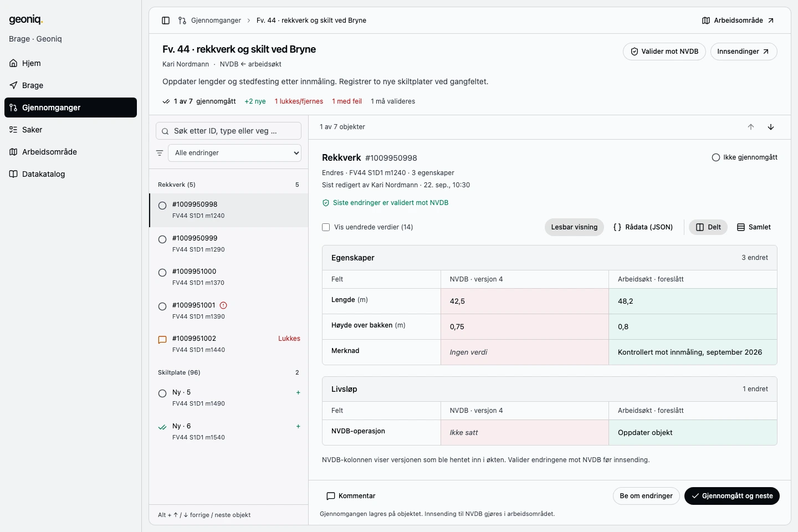
Task: Collapse the Rekkverk (5) group header
Action: tap(228, 185)
